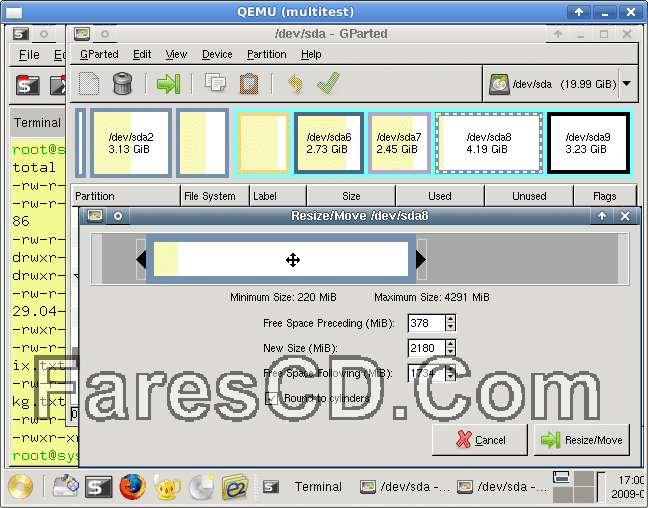The height and width of the screenshot is (508, 648).
Task: Decrease Free Space Preceding value with down arrow
Action: pyautogui.click(x=450, y=327)
